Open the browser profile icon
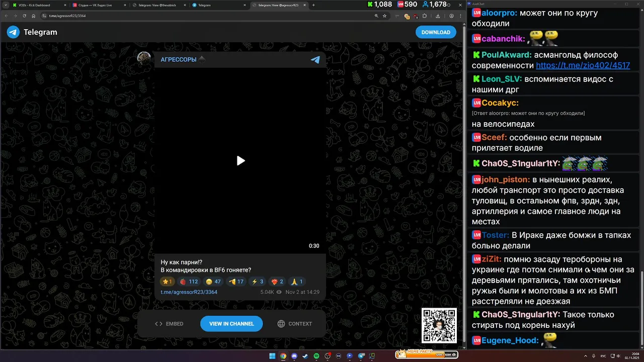Viewport: 644px width, 362px height. pyautogui.click(x=451, y=16)
